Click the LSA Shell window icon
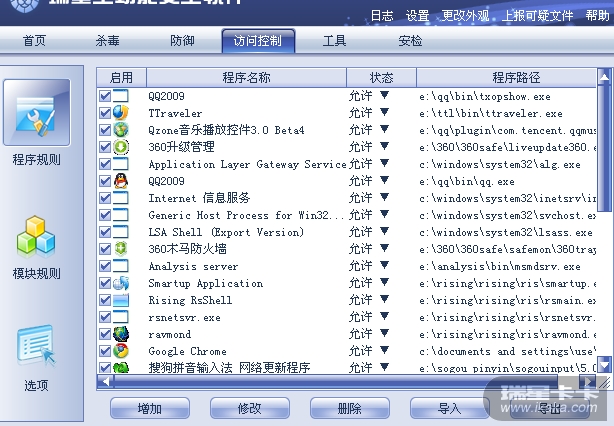614x426 pixels. pos(121,232)
